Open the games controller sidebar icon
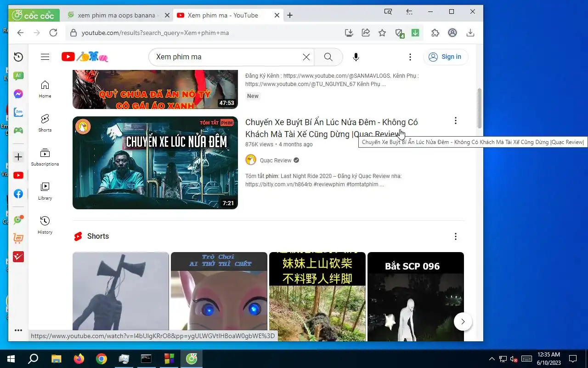This screenshot has height=368, width=588. 18,130
